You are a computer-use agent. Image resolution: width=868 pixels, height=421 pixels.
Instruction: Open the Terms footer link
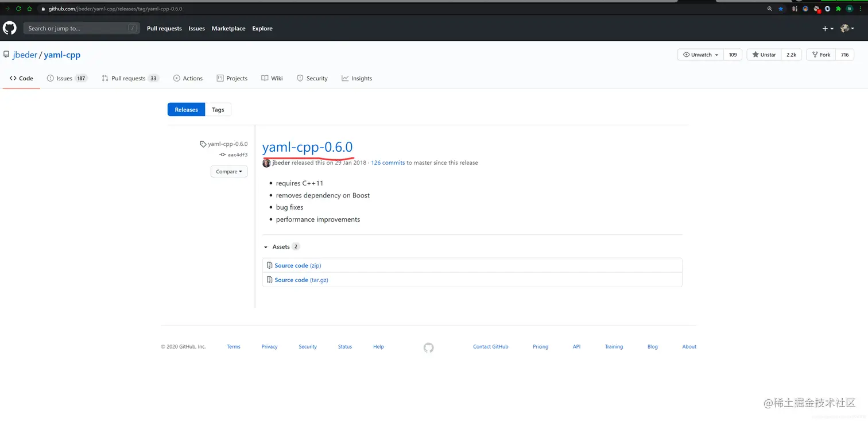point(234,347)
